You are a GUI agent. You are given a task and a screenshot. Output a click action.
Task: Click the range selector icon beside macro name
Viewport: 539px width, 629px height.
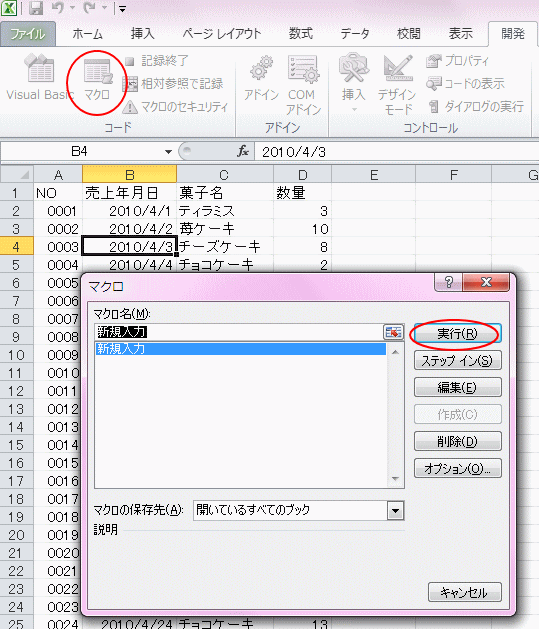pyautogui.click(x=393, y=332)
